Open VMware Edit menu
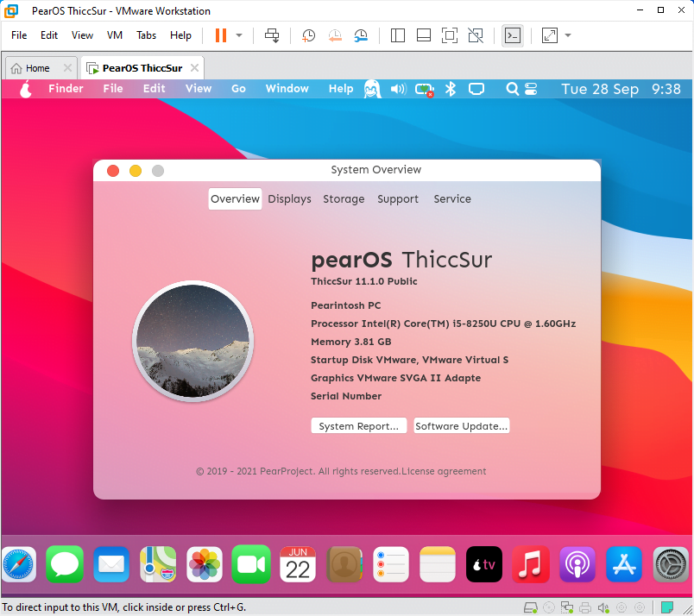 click(x=49, y=35)
